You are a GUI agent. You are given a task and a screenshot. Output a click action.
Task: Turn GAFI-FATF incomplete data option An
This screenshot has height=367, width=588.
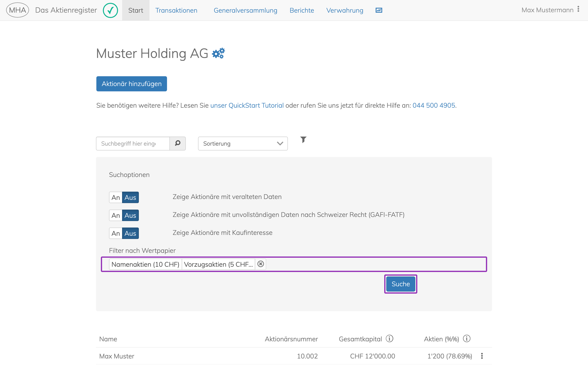tap(116, 215)
